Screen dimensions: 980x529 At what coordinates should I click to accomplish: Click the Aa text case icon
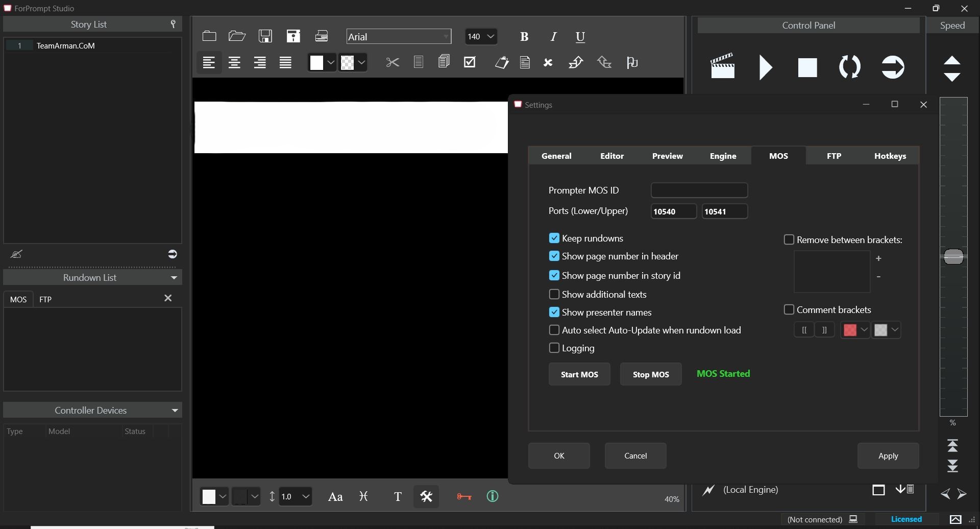(335, 497)
